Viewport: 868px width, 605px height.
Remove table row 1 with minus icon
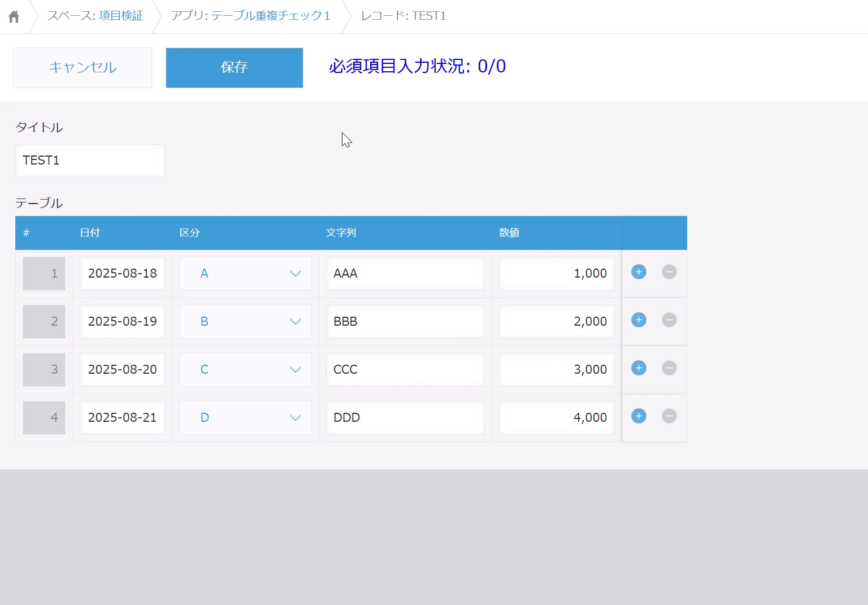pos(669,272)
